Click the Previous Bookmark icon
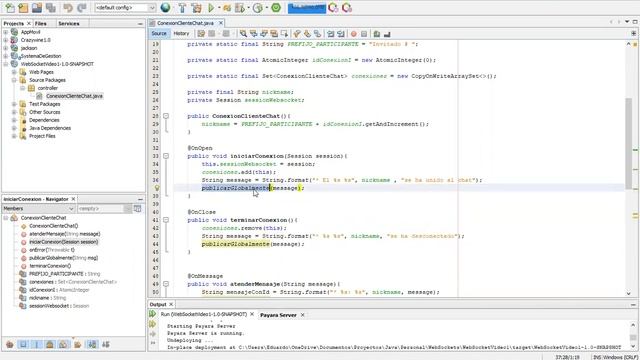The height and width of the screenshot is (360, 640). [x=297, y=34]
